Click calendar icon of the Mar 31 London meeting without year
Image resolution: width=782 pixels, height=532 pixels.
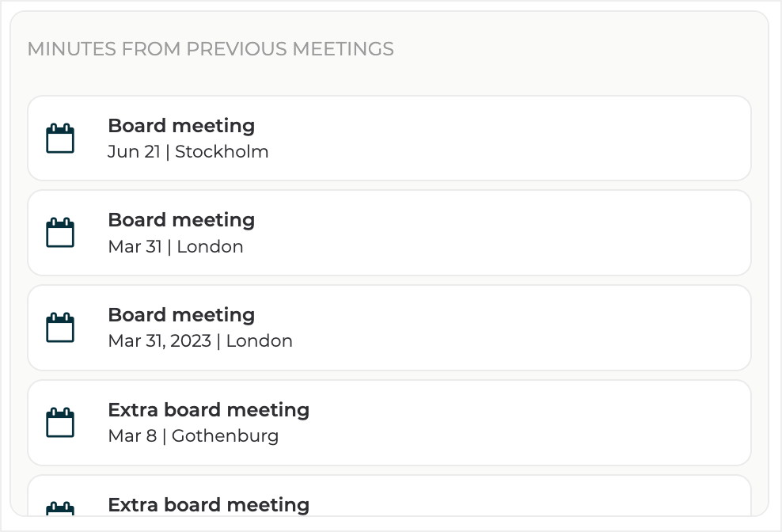60,233
